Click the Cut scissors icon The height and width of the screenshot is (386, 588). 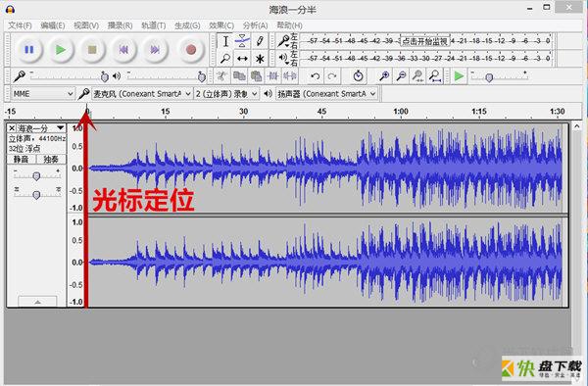click(x=222, y=76)
